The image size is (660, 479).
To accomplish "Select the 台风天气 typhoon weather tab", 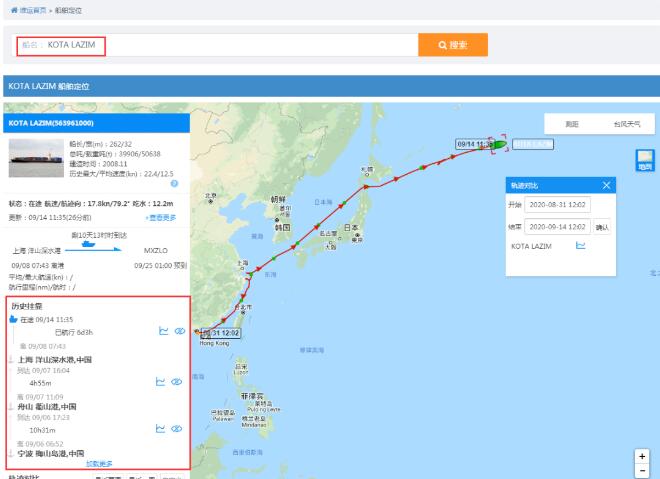I will (627, 125).
